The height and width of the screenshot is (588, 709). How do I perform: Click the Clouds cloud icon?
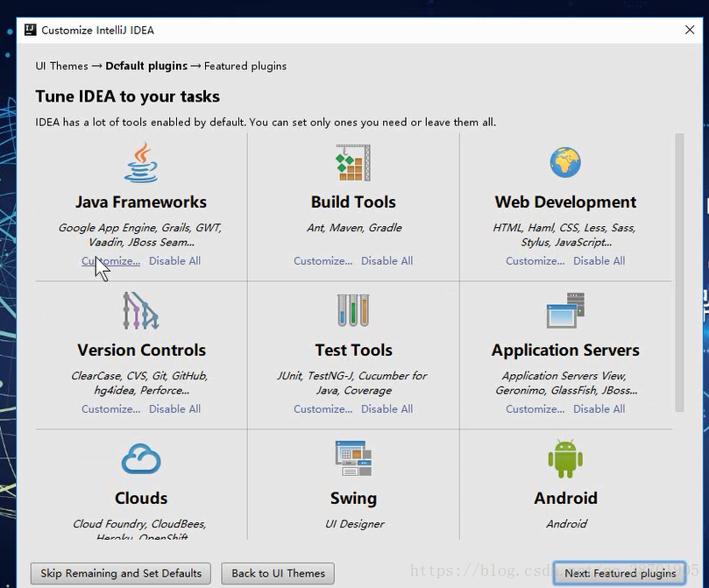141,458
